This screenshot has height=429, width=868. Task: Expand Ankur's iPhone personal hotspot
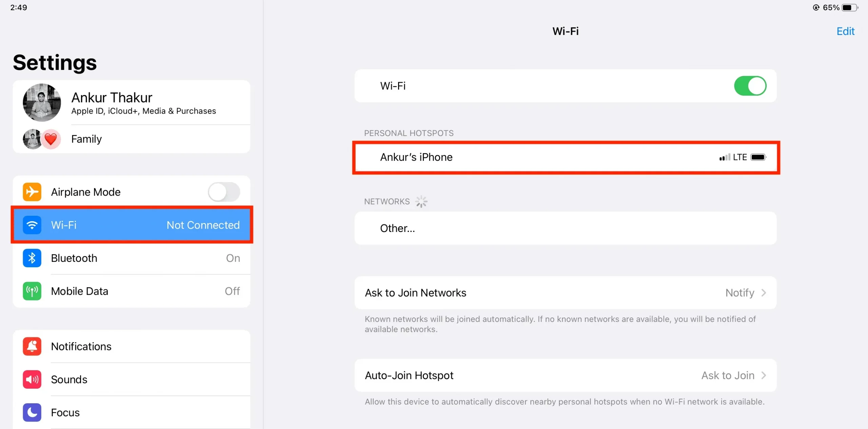click(565, 157)
